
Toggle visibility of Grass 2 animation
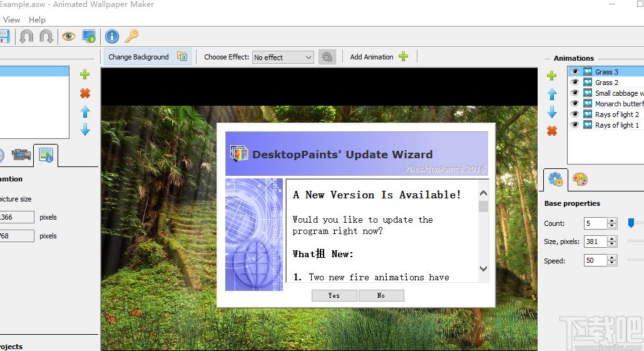point(575,83)
